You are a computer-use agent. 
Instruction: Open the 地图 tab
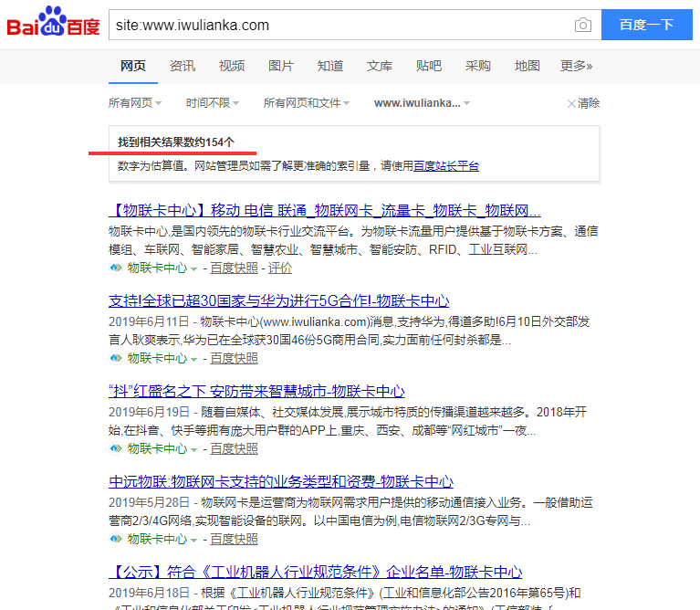pyautogui.click(x=528, y=66)
